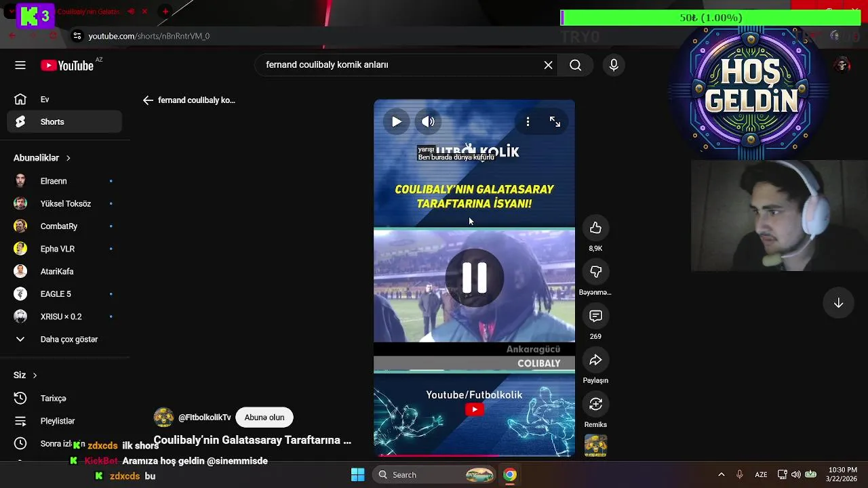
Task: Open site info icon in address bar
Action: click(77, 36)
